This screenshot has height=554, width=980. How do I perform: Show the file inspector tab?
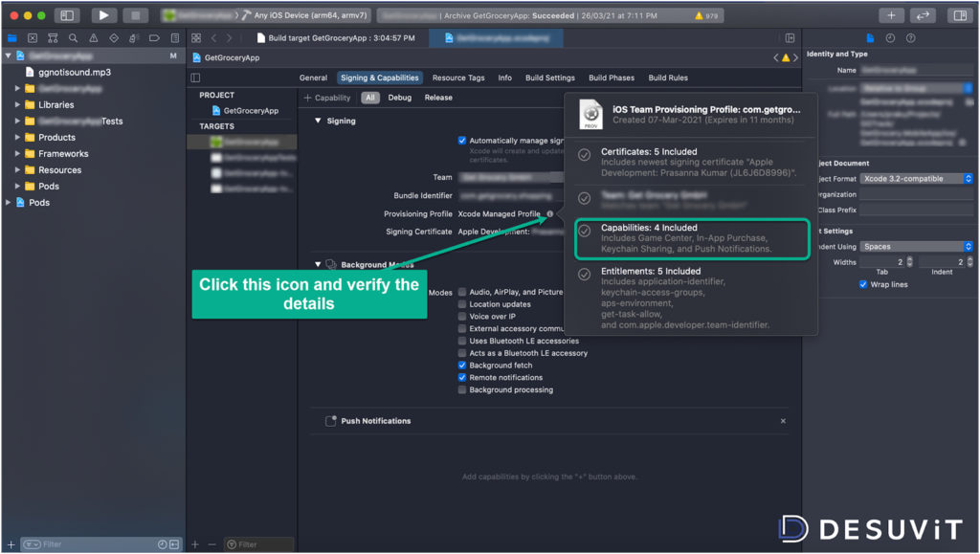click(x=870, y=38)
